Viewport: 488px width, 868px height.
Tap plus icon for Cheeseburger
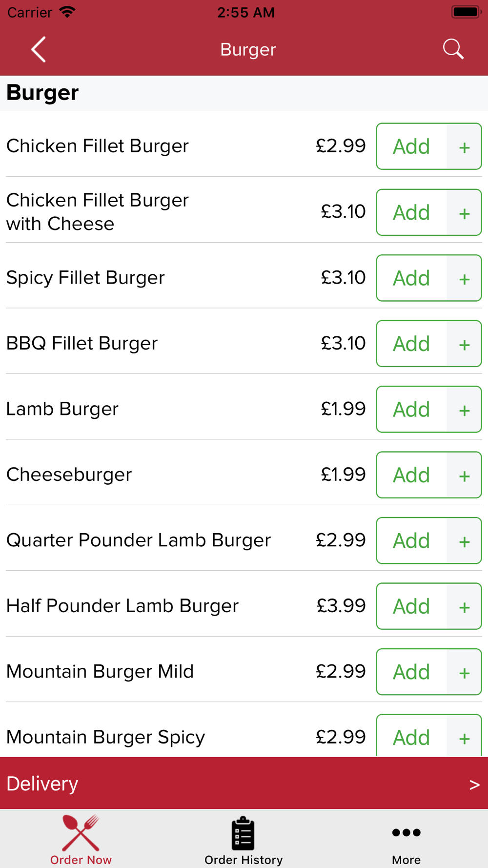[x=464, y=475]
